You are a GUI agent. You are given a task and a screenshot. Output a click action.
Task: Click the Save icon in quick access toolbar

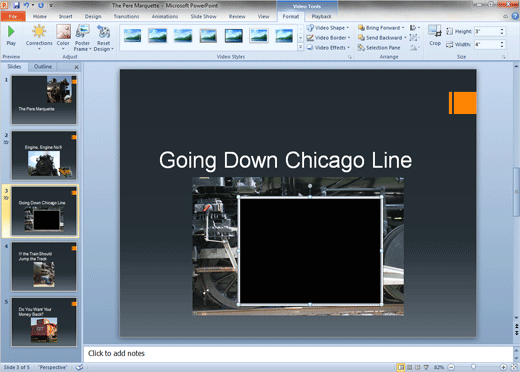[x=16, y=5]
